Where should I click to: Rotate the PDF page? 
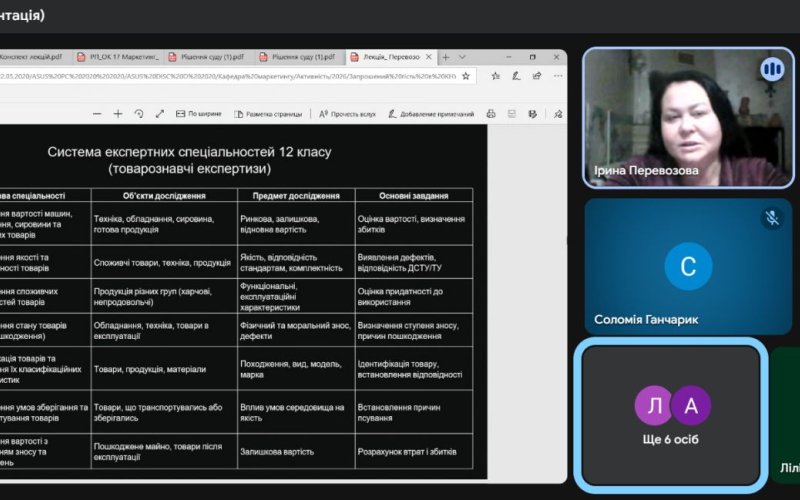pos(139,114)
